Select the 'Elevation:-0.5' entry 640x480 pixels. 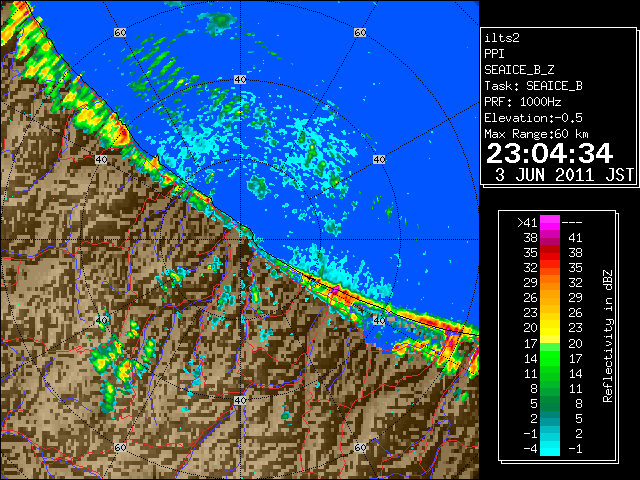coord(533,118)
